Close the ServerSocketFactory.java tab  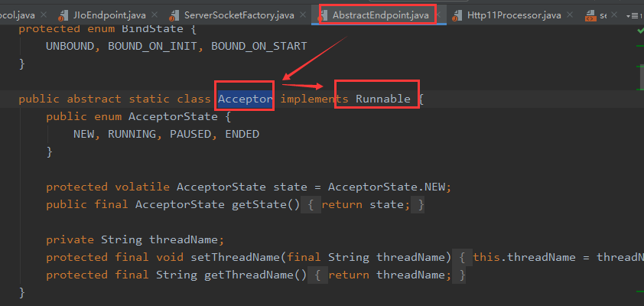pos(303,15)
